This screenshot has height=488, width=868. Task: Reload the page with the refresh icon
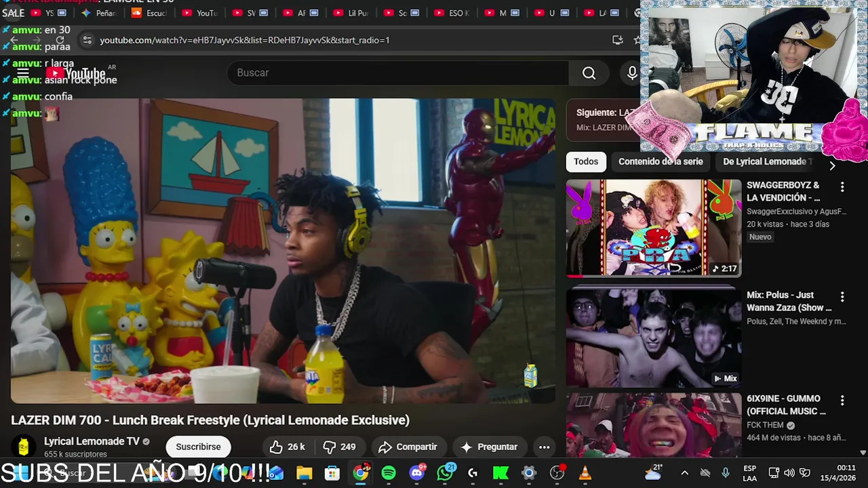pyautogui.click(x=60, y=40)
